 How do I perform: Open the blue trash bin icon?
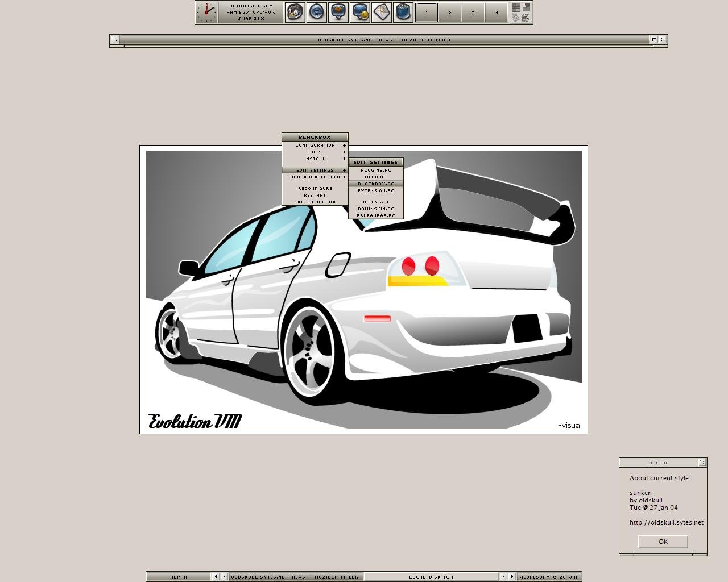(x=403, y=12)
